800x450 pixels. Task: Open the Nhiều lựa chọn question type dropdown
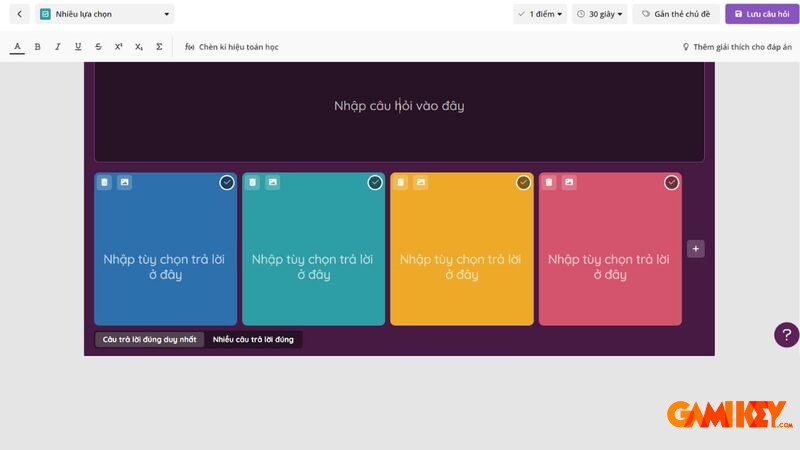(x=105, y=14)
